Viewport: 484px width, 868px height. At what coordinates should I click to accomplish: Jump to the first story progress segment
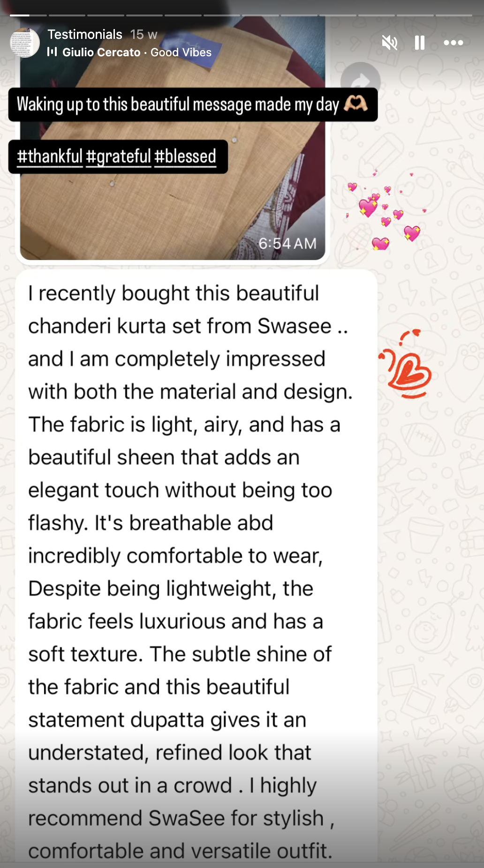(20, 15)
